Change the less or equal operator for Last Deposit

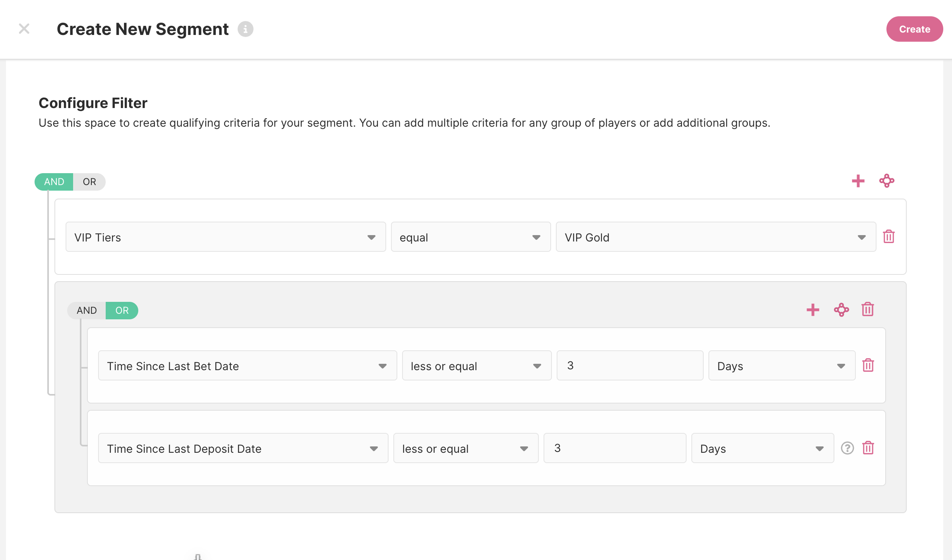coord(465,448)
